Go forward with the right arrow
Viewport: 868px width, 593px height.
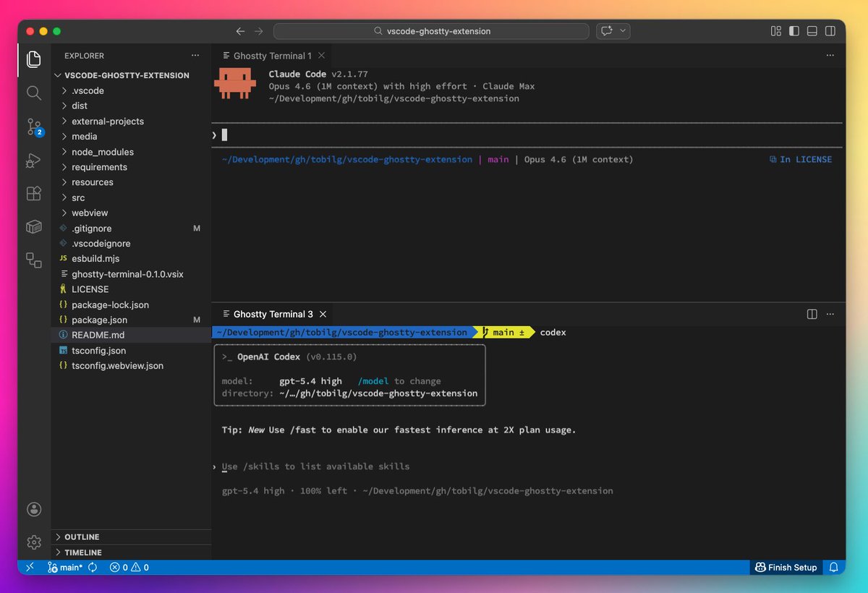point(258,31)
